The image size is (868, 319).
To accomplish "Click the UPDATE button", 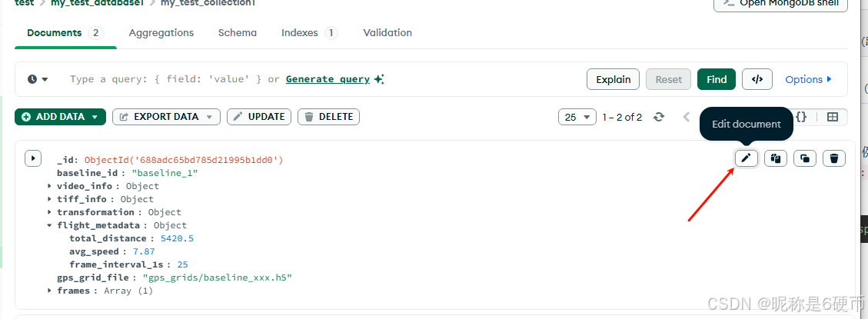I will click(x=259, y=117).
